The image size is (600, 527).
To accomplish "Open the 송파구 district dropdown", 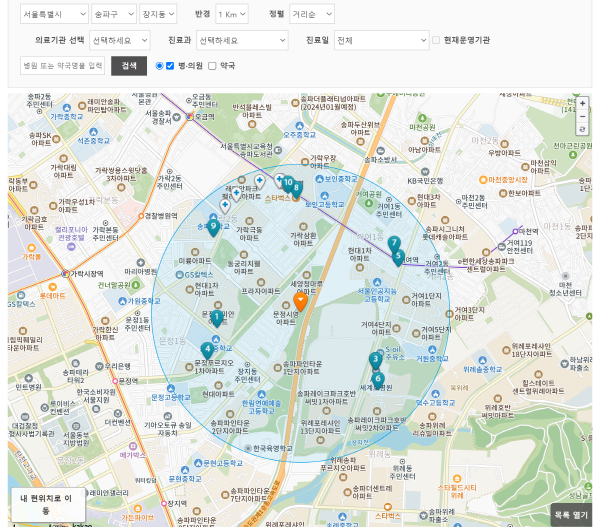I will 114,14.
